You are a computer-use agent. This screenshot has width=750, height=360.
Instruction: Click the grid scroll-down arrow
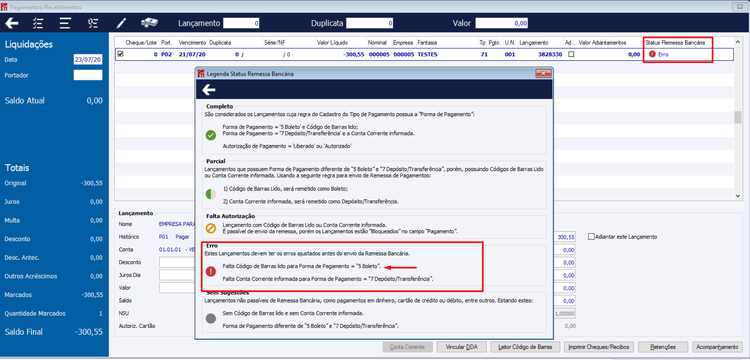737,196
